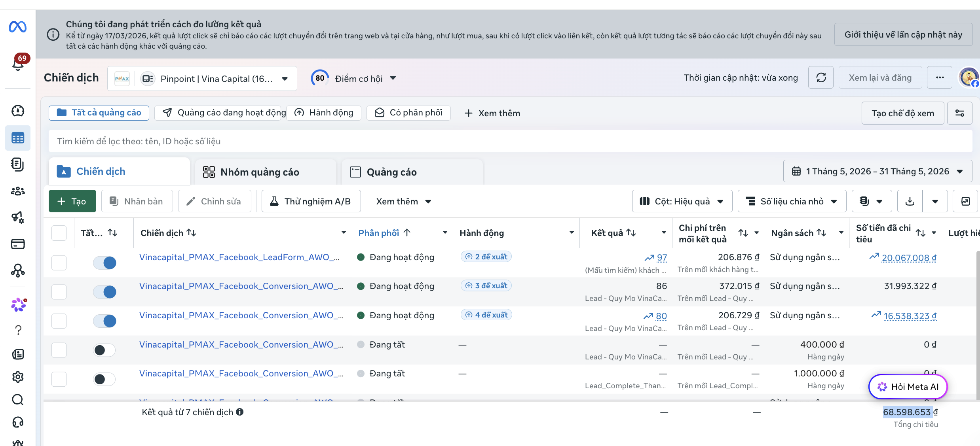
Task: Click the 'Thử nghiệm A/B' button
Action: [x=311, y=201]
